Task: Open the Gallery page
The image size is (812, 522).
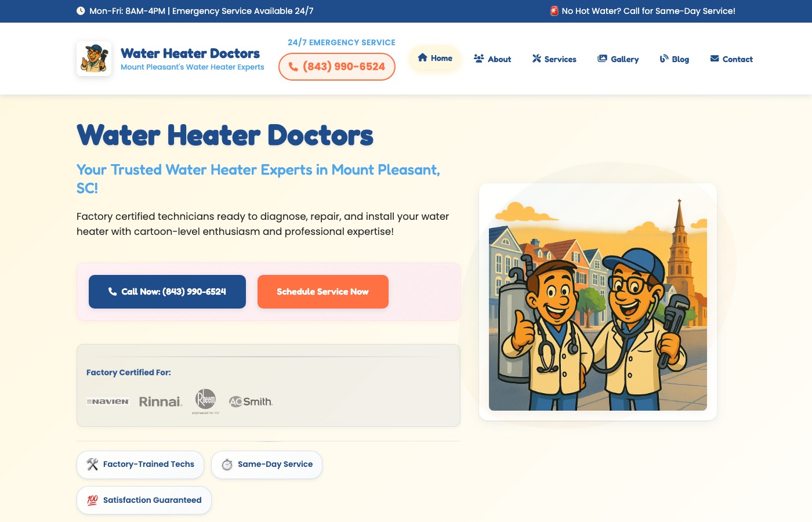Action: (x=618, y=59)
